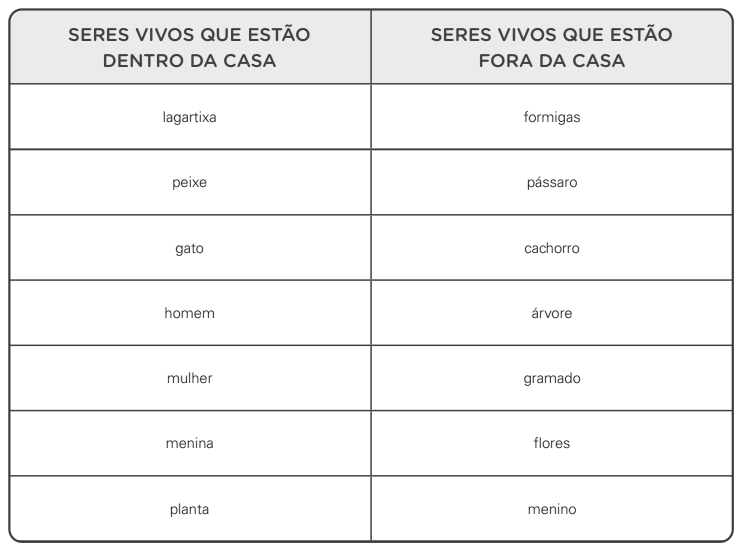Click the word 'mulher'
This screenshot has width=739, height=549.
coord(189,378)
